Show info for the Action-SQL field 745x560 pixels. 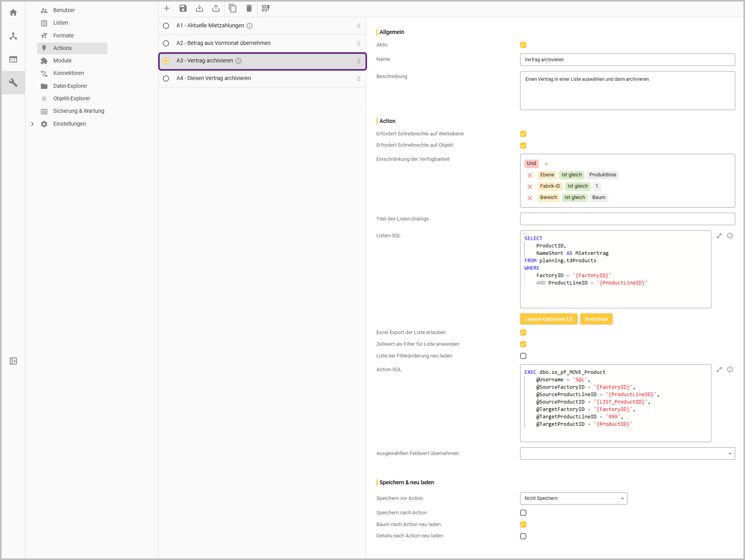[730, 370]
